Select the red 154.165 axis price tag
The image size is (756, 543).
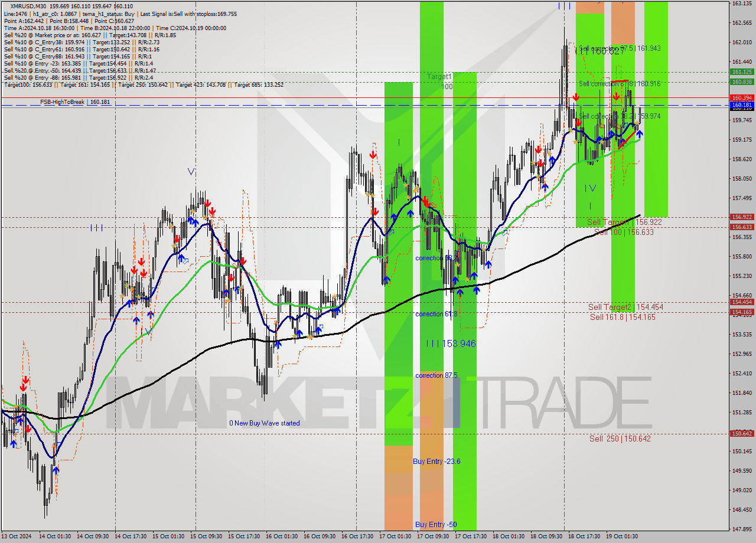pyautogui.click(x=742, y=312)
